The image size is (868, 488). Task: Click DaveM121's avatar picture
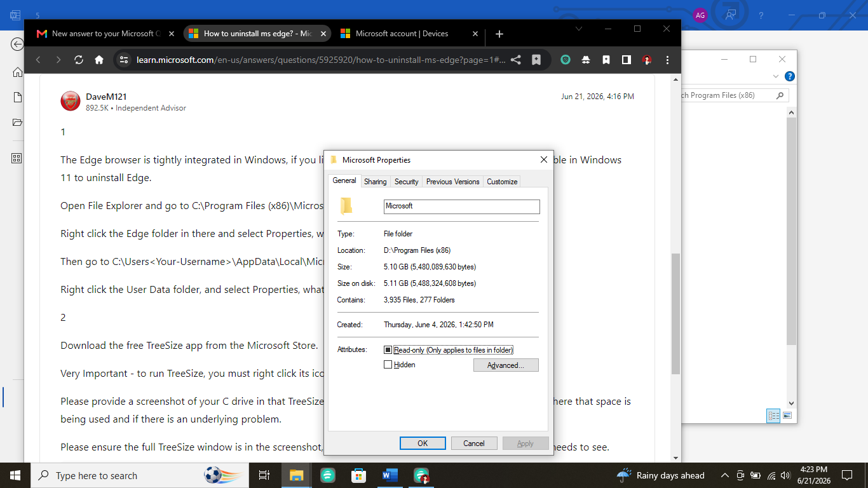[70, 101]
